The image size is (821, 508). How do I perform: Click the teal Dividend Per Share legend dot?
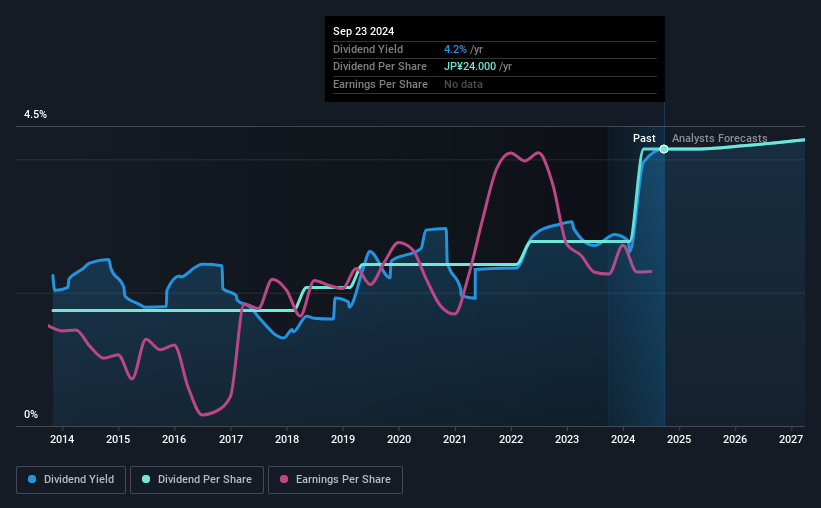click(x=146, y=479)
